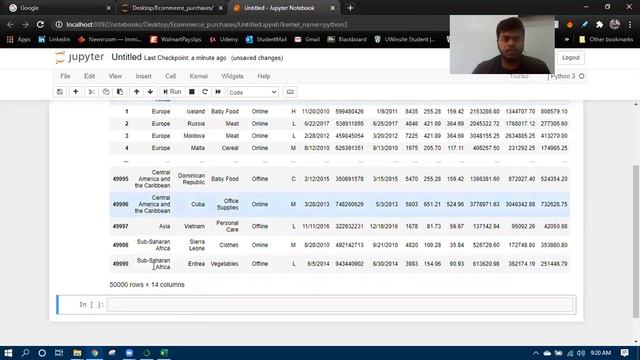Viewport: 640px width, 360px height.
Task: Move the selected cell up
Action: [x=136, y=92]
